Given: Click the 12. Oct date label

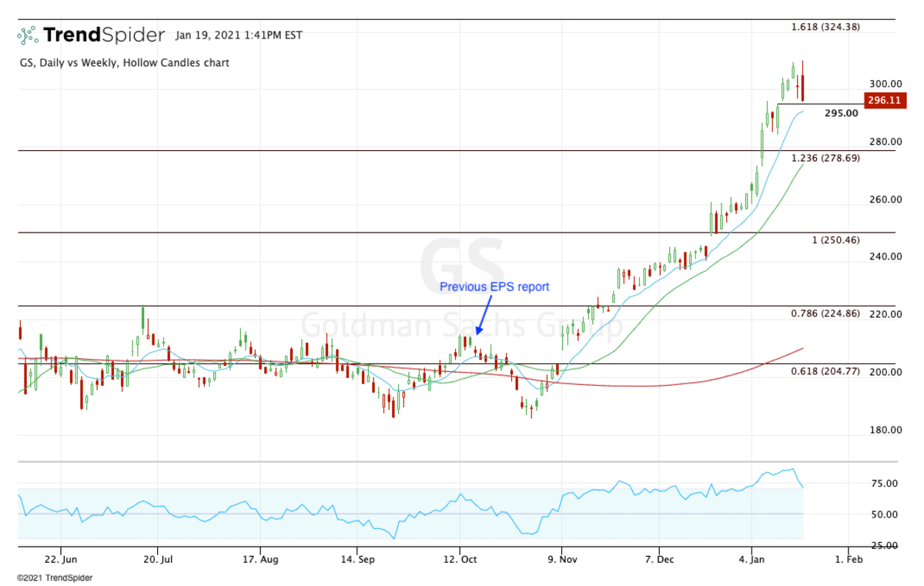Looking at the screenshot, I should (x=459, y=561).
